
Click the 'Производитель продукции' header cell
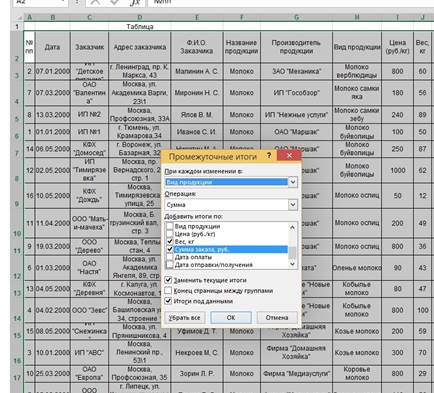coord(296,47)
